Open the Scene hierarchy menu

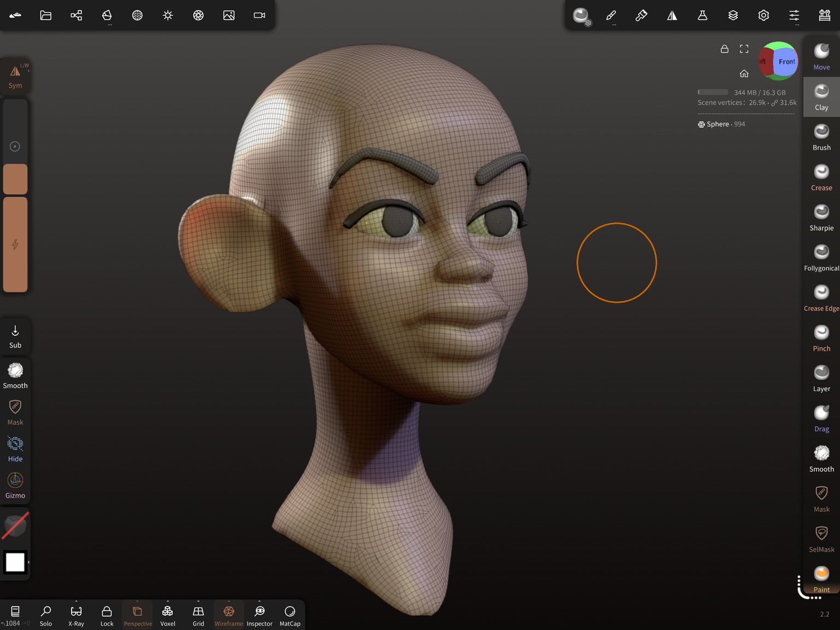tap(77, 15)
